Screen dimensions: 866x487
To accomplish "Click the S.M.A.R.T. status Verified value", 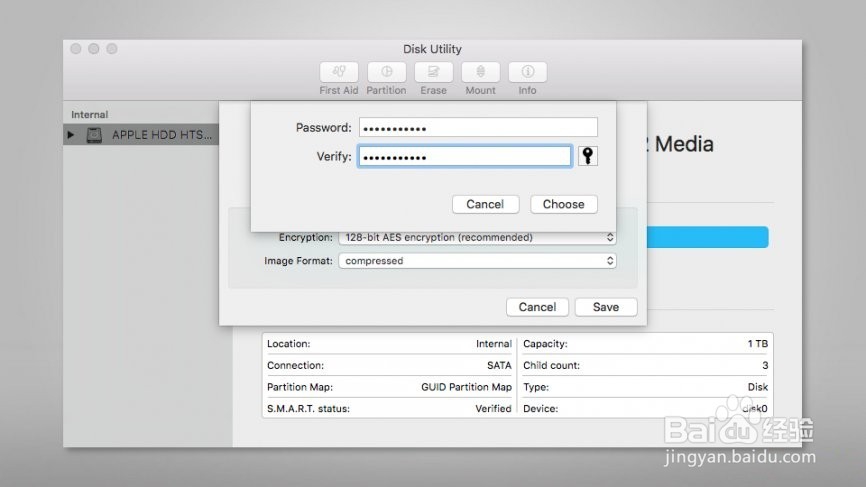I will pos(493,409).
